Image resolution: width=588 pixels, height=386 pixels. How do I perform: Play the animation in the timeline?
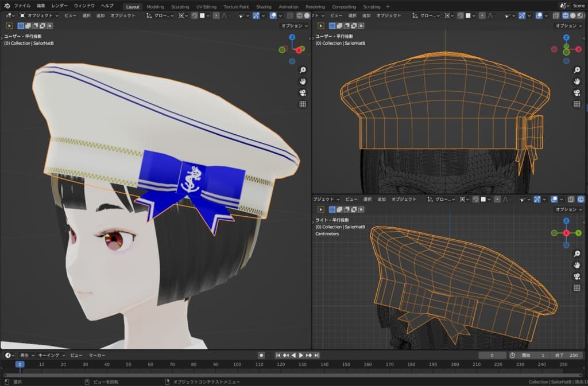point(300,356)
